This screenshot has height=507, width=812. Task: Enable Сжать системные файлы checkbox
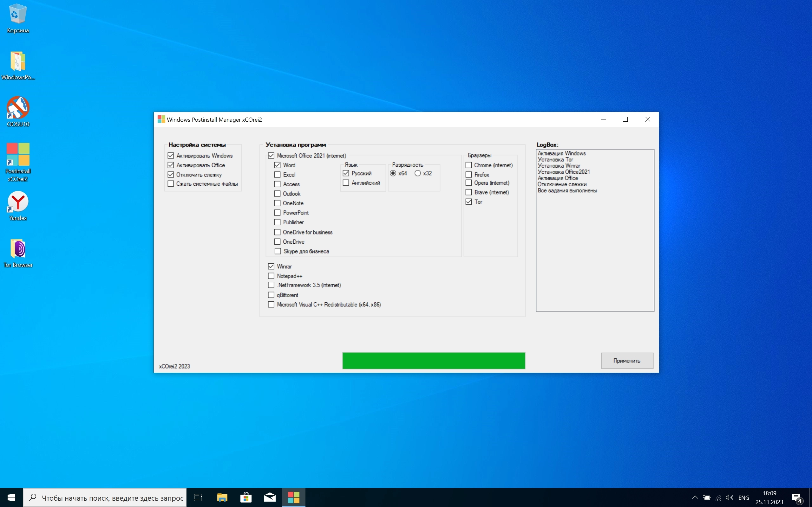tap(171, 184)
